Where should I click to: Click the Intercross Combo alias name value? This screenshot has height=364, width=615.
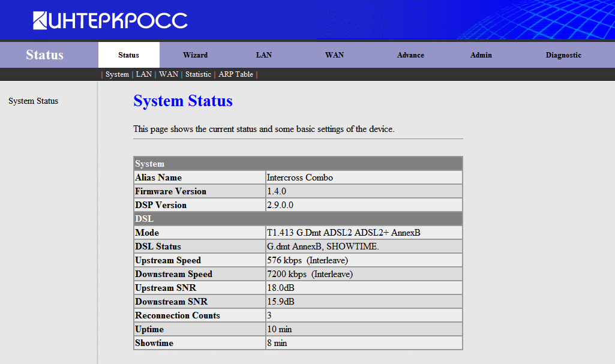point(300,178)
